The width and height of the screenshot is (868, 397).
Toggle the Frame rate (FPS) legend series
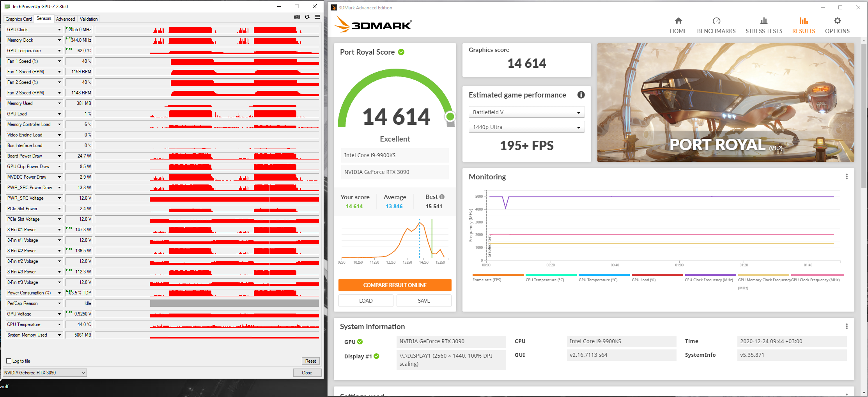point(498,278)
